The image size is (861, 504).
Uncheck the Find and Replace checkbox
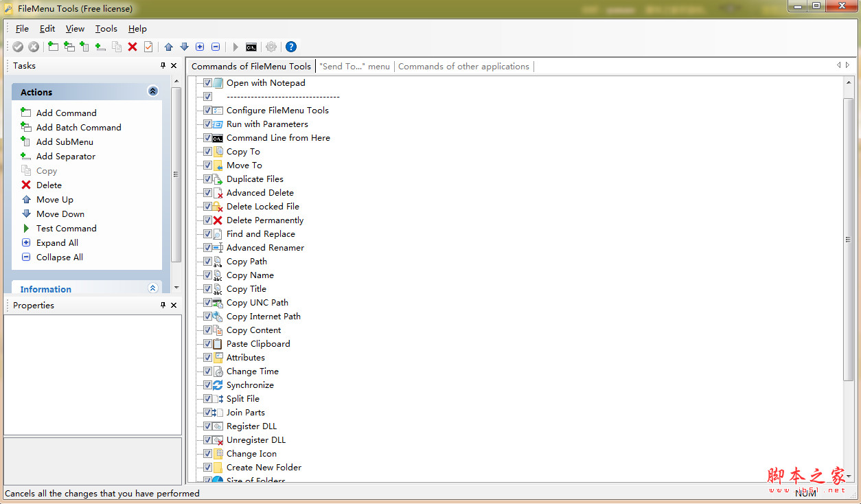tap(207, 234)
